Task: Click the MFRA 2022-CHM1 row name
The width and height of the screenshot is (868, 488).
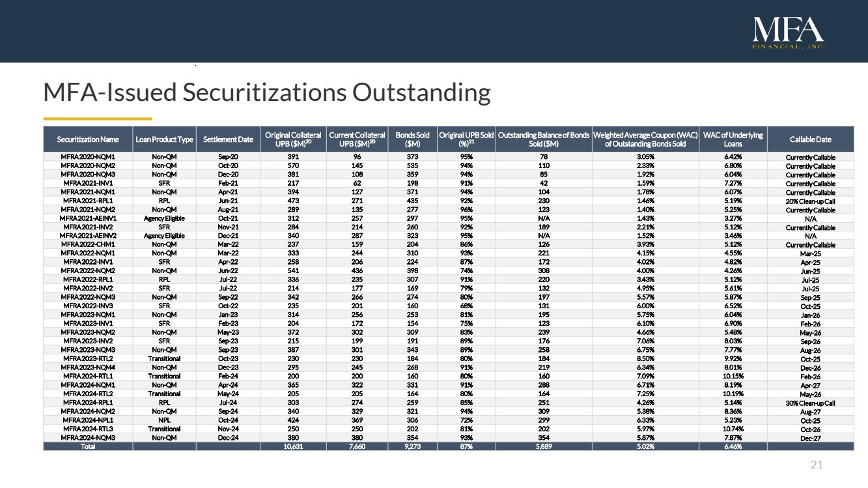Action: tap(88, 245)
